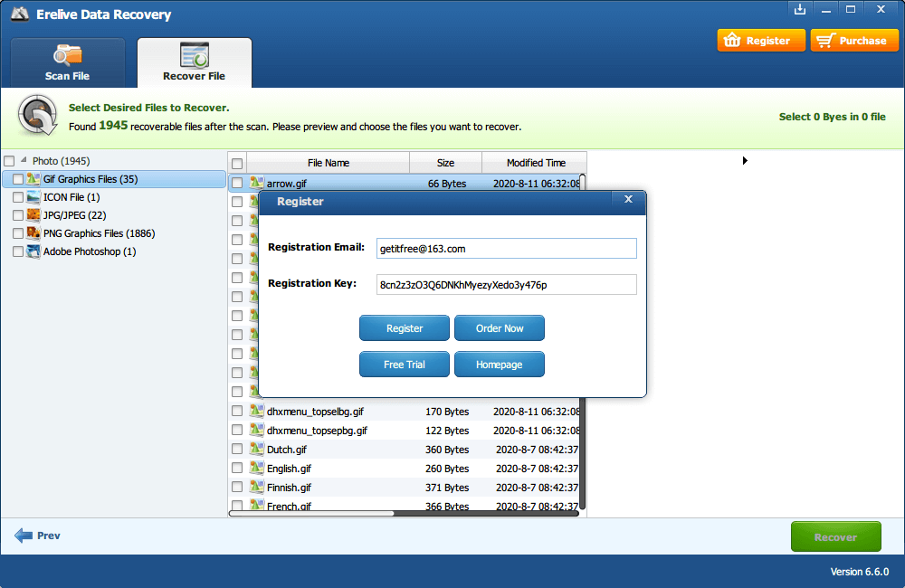Check the PNG Graphics Files checkbox

tap(18, 233)
